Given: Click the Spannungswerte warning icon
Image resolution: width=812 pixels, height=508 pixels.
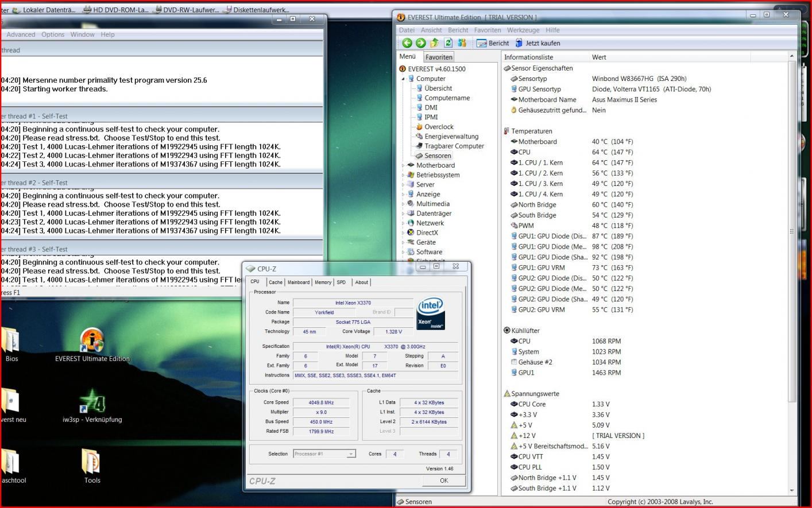Looking at the screenshot, I should point(506,394).
